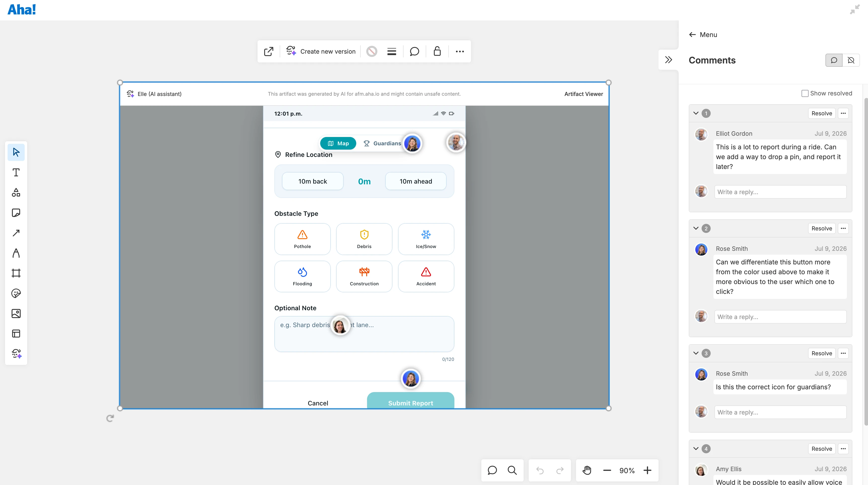Image resolution: width=868 pixels, height=485 pixels.
Task: Collapse comment thread 3
Action: [696, 353]
